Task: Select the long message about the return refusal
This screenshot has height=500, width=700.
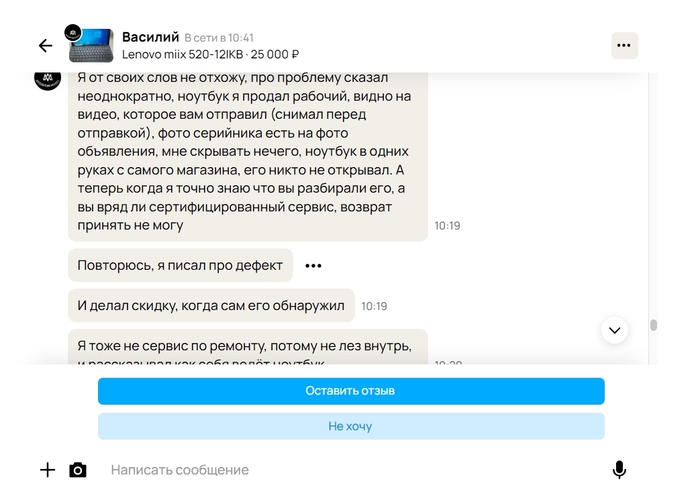Action: 247,152
